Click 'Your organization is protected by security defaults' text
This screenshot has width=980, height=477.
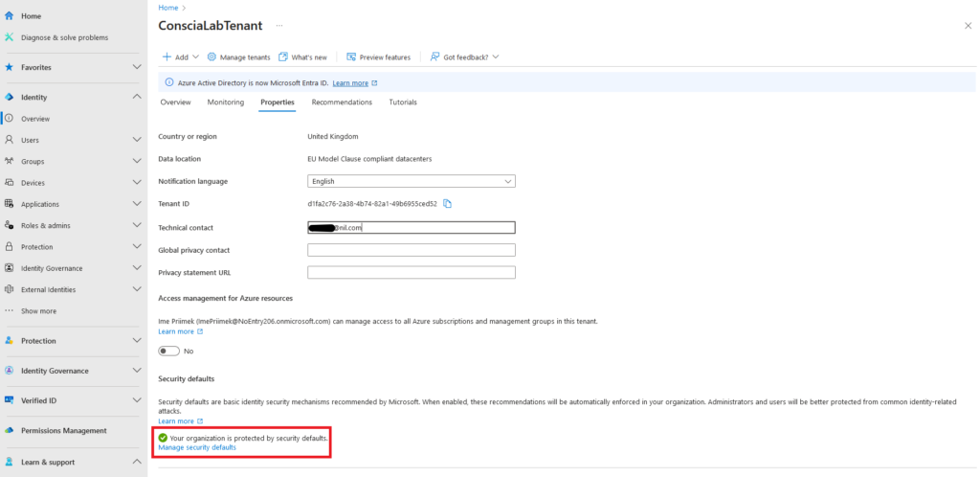[x=249, y=439]
